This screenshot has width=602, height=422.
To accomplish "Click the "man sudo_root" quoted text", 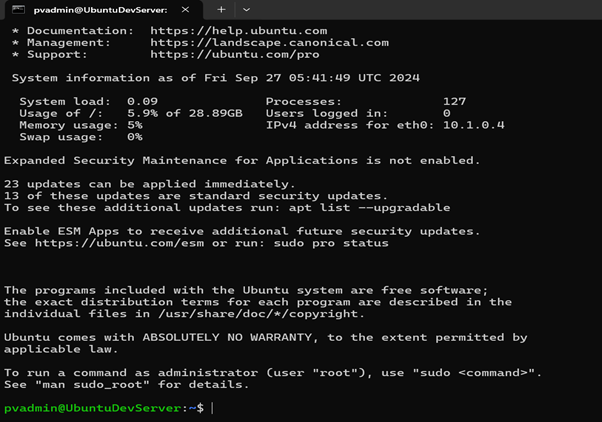I will tap(92, 384).
